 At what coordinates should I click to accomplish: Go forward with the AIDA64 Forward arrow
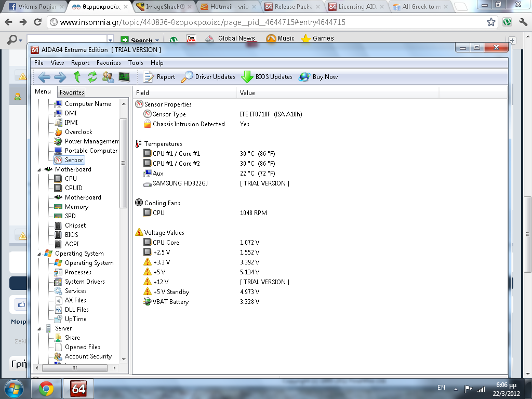click(x=60, y=77)
